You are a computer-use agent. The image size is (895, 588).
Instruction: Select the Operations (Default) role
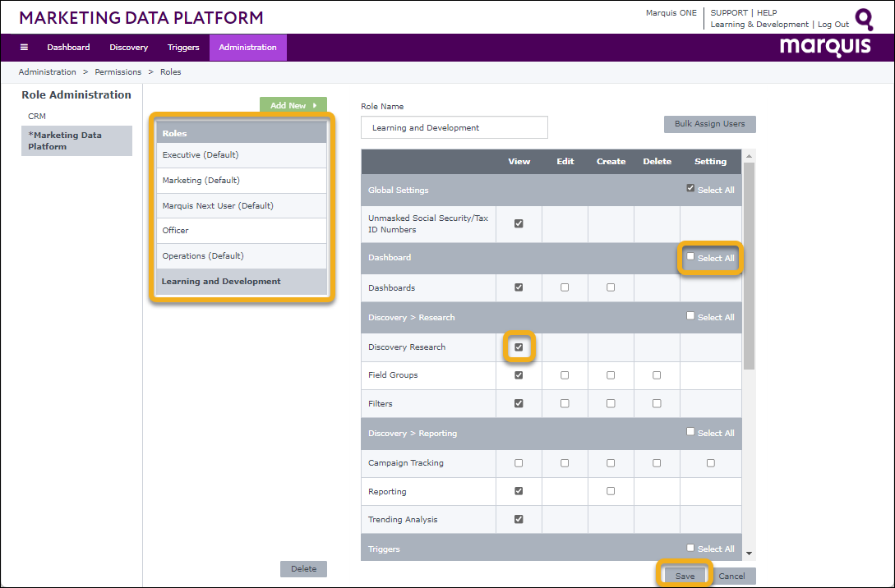(242, 256)
